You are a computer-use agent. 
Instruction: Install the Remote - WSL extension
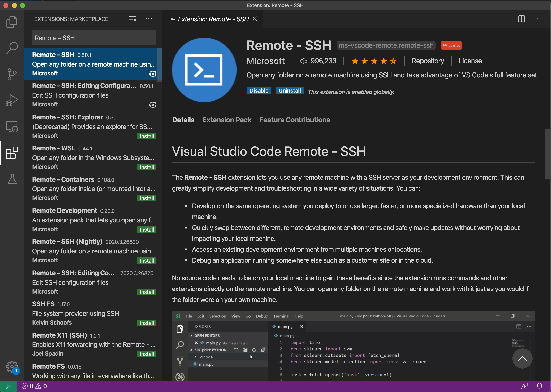click(x=146, y=167)
